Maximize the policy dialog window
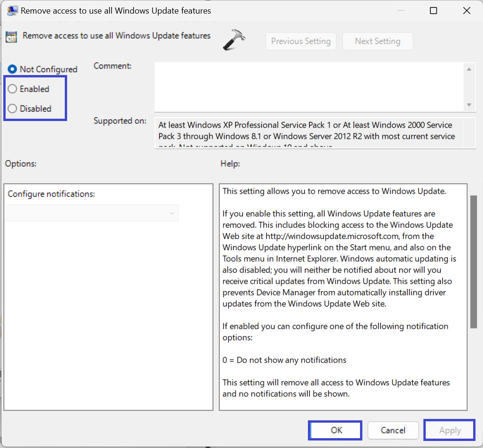Screen dimensions: 483x448 click(433, 11)
